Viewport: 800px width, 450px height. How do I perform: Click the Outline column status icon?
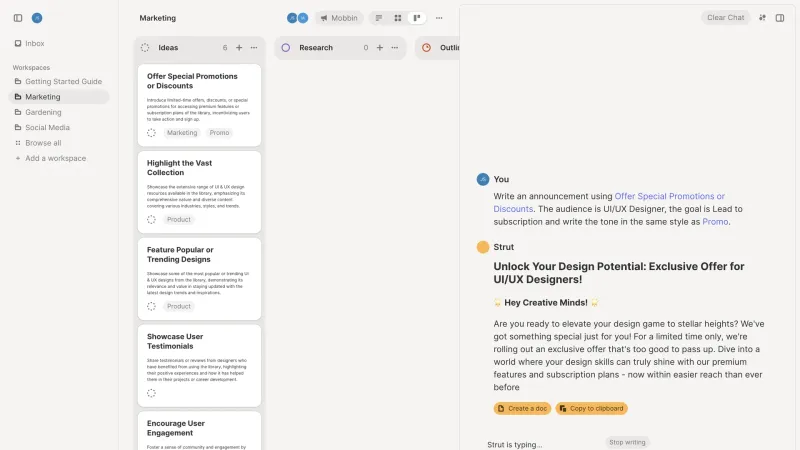click(427, 47)
